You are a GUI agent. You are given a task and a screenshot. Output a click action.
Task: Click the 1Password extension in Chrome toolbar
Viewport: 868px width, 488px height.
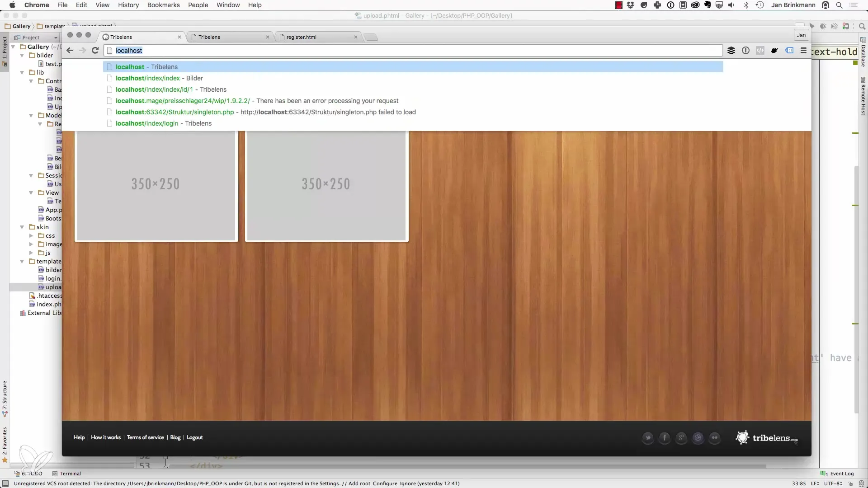(745, 51)
